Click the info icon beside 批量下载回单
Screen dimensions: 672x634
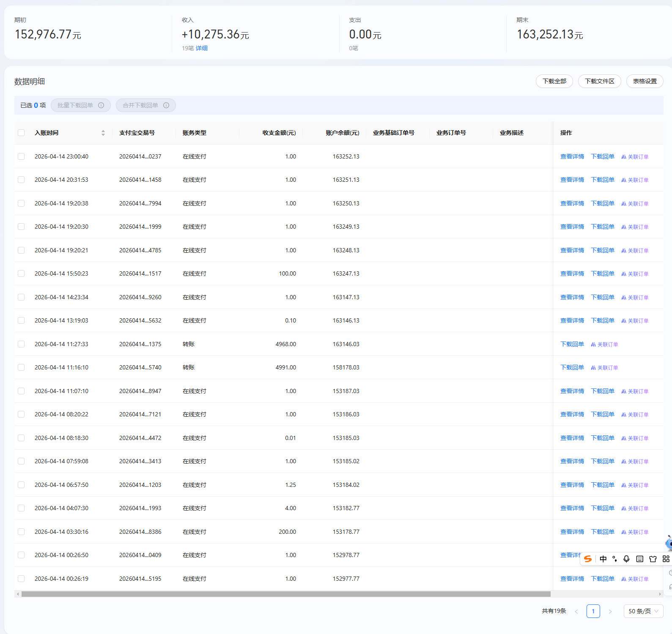click(101, 105)
